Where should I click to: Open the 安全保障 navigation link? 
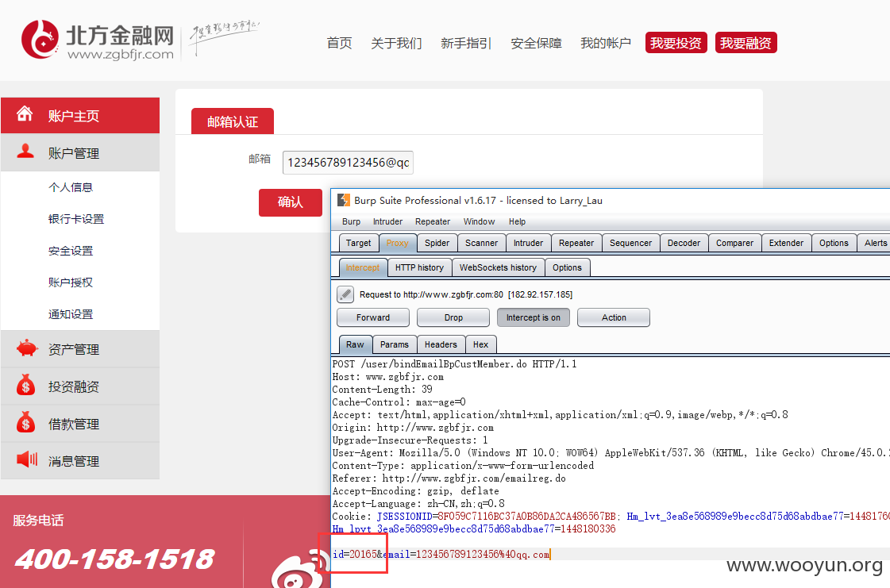[537, 43]
